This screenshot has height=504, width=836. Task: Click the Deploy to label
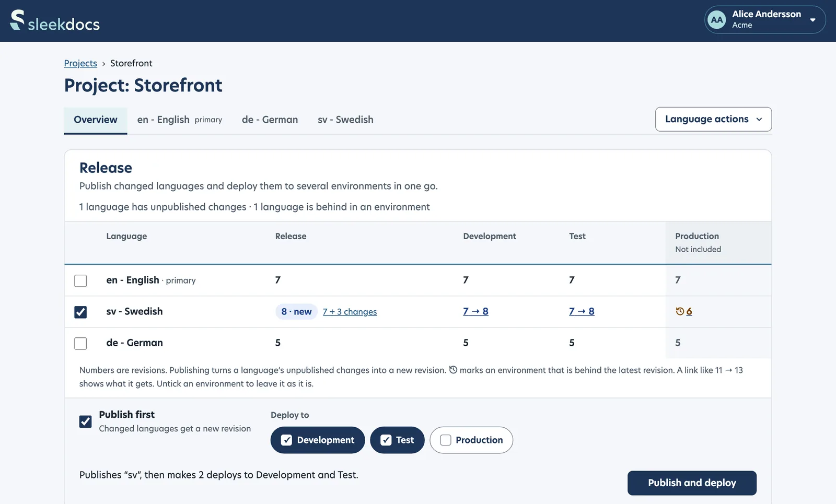289,415
